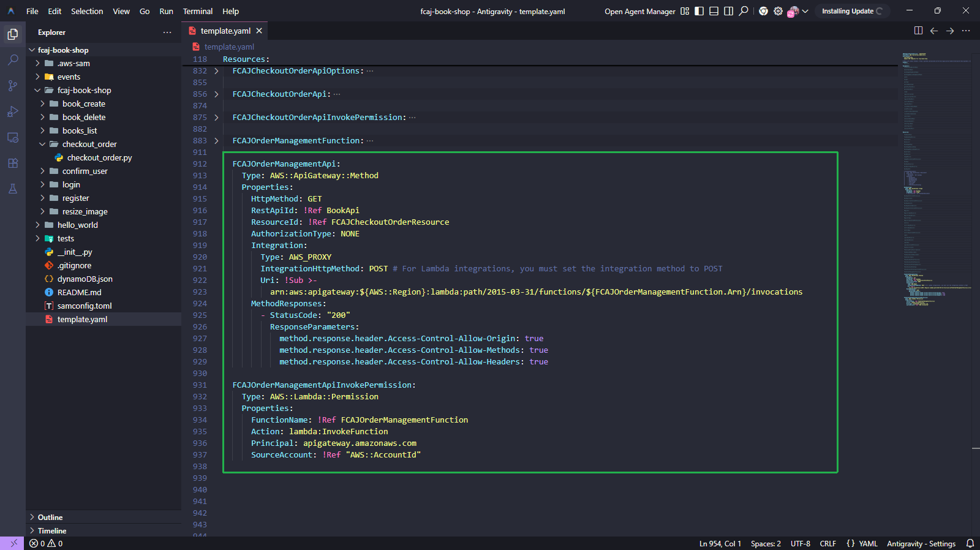This screenshot has height=550, width=980.
Task: Open the Testing flask view
Action: [12, 189]
